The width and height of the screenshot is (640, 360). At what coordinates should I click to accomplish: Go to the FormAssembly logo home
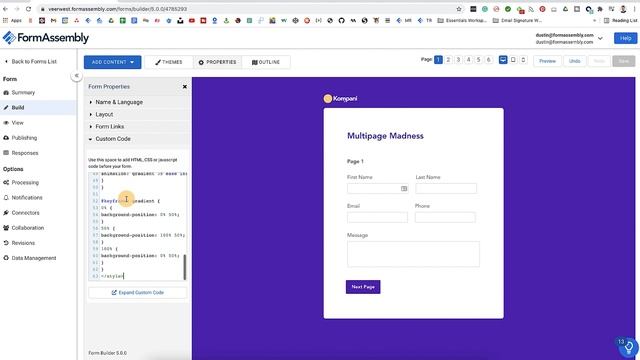(x=46, y=38)
